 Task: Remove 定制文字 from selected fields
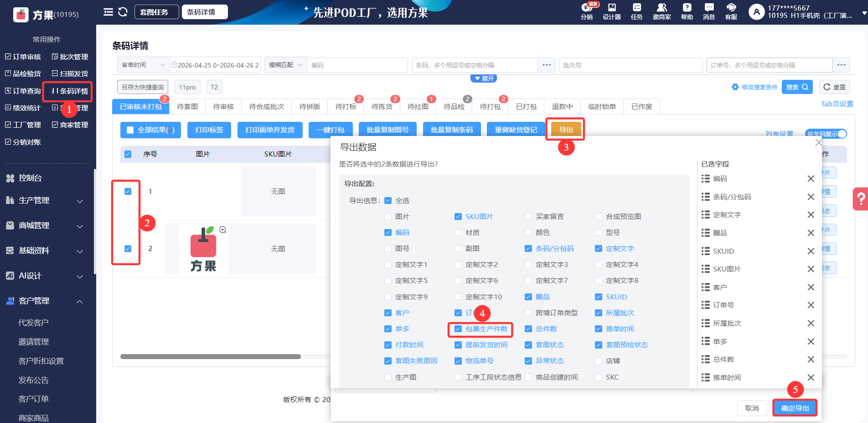(811, 215)
